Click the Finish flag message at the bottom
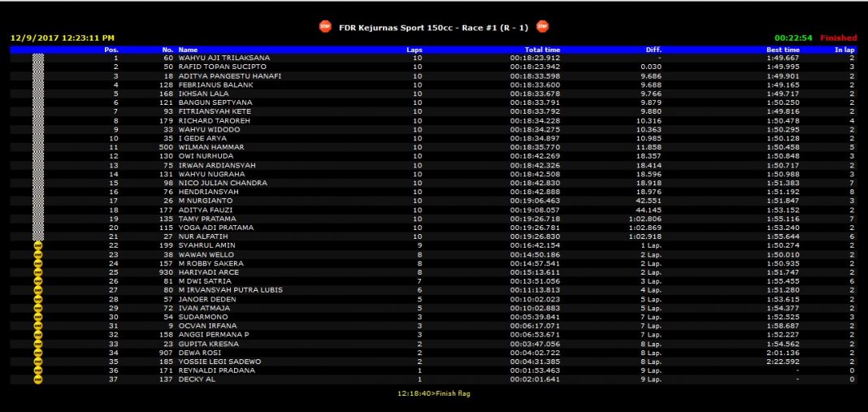The width and height of the screenshot is (868, 412). pos(433,393)
